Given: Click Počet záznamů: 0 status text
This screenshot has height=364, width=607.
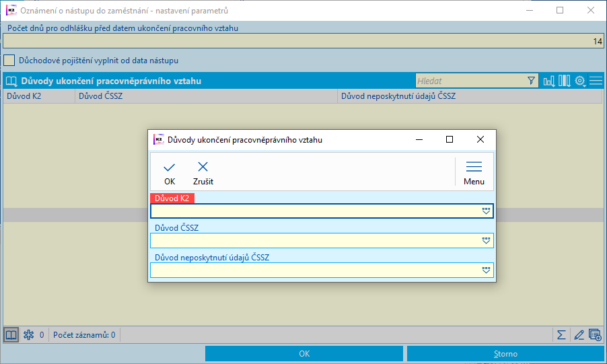Looking at the screenshot, I should [x=84, y=335].
